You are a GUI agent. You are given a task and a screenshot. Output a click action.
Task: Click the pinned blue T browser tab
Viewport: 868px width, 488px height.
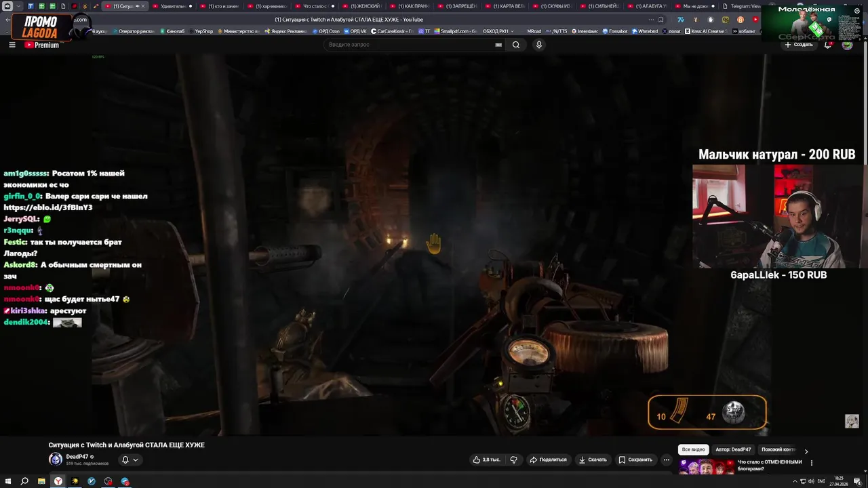coord(31,6)
